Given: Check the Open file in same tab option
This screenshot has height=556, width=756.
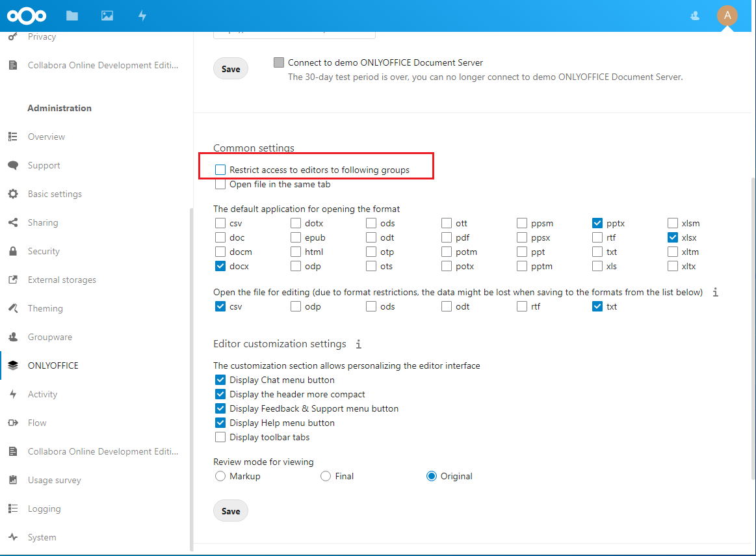Looking at the screenshot, I should pyautogui.click(x=220, y=185).
